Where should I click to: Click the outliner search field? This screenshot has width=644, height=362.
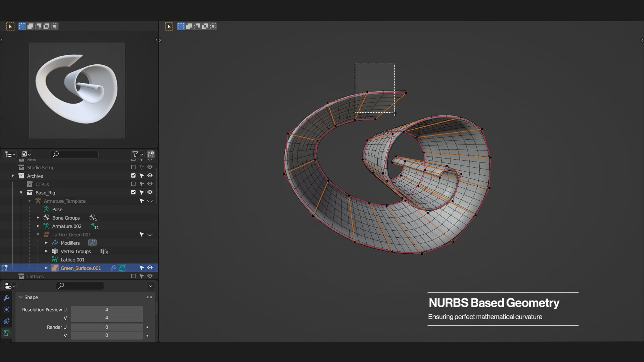click(75, 154)
